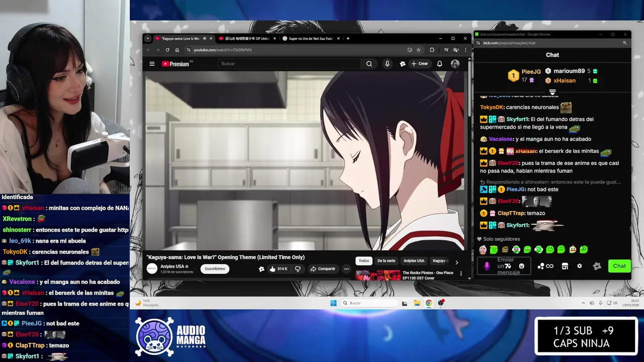Open Chrome tab search dropdown arrow
644x362 pixels.
pos(147,38)
